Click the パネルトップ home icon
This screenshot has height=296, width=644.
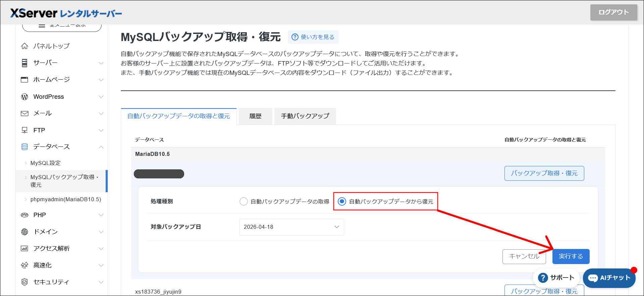pyautogui.click(x=24, y=46)
